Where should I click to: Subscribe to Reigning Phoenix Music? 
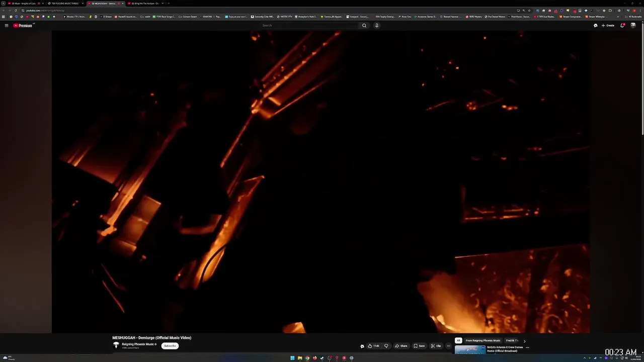pyautogui.click(x=170, y=345)
